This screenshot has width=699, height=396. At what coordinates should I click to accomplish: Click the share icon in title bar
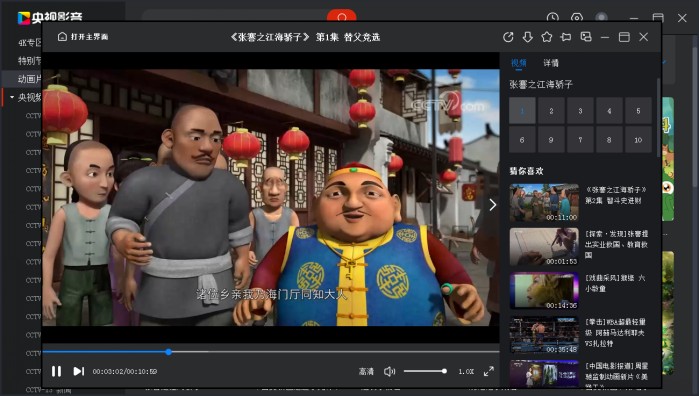pyautogui.click(x=508, y=37)
